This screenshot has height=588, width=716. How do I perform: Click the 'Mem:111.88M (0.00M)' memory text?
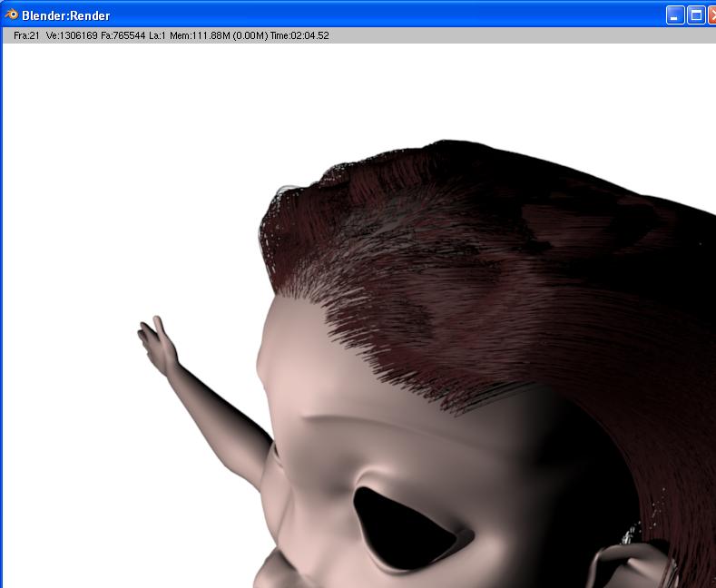pyautogui.click(x=219, y=35)
